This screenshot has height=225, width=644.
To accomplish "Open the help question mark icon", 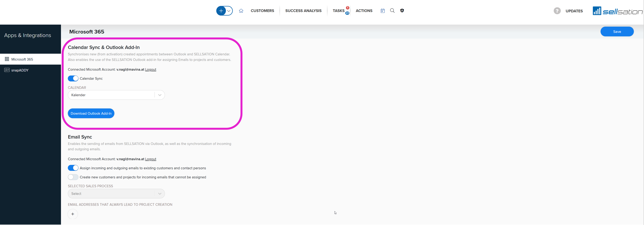I will click(557, 11).
